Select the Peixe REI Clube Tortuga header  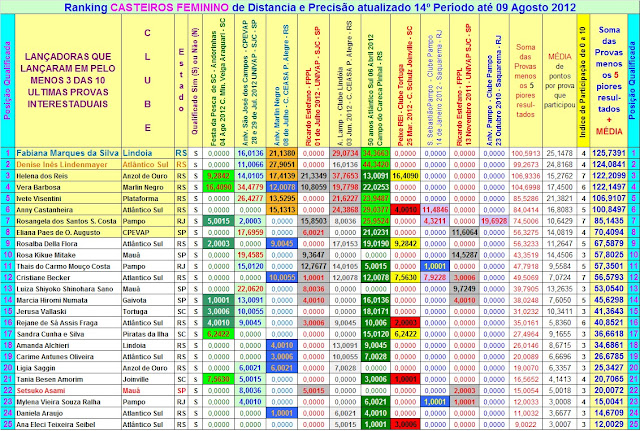405,80
